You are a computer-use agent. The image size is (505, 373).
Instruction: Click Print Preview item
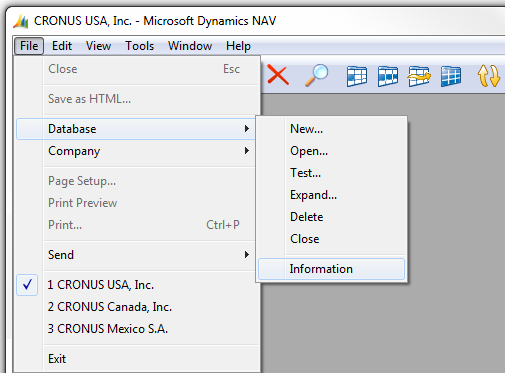[136, 203]
